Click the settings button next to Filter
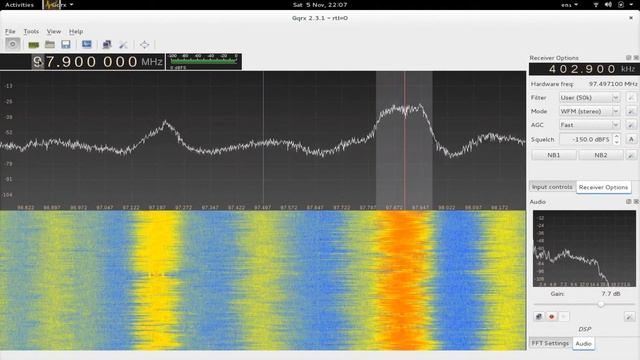640x360 pixels. [x=631, y=98]
